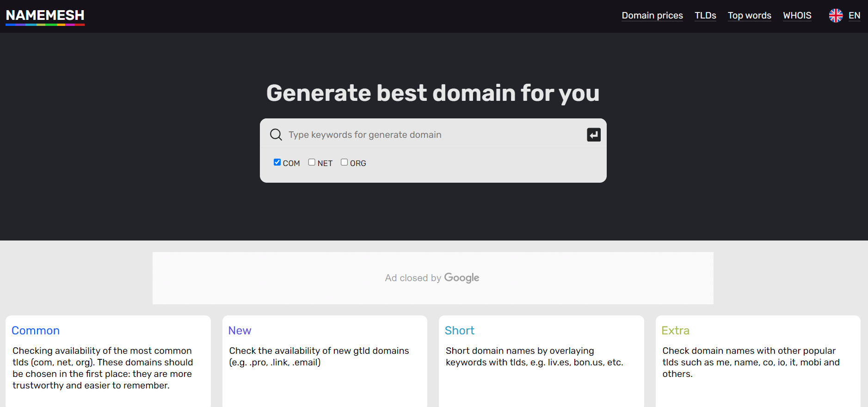Focus the domain keywords input field
The image size is (868, 407).
(x=435, y=135)
